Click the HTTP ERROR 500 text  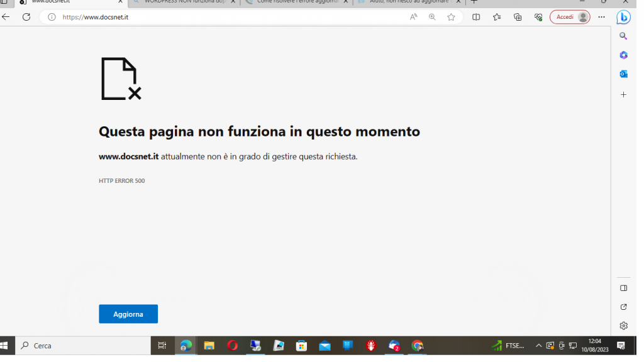[121, 180]
